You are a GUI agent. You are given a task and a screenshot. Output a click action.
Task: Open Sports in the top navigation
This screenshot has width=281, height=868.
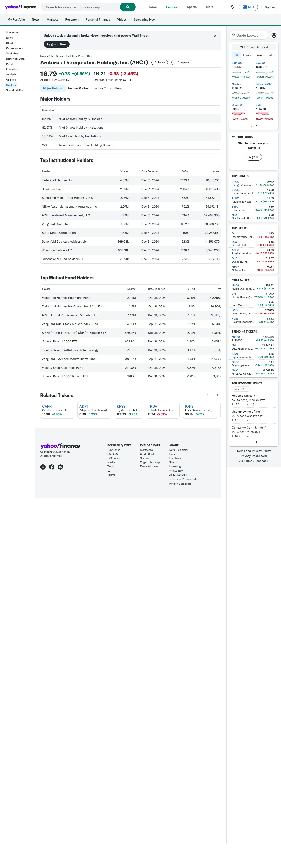coord(192,7)
